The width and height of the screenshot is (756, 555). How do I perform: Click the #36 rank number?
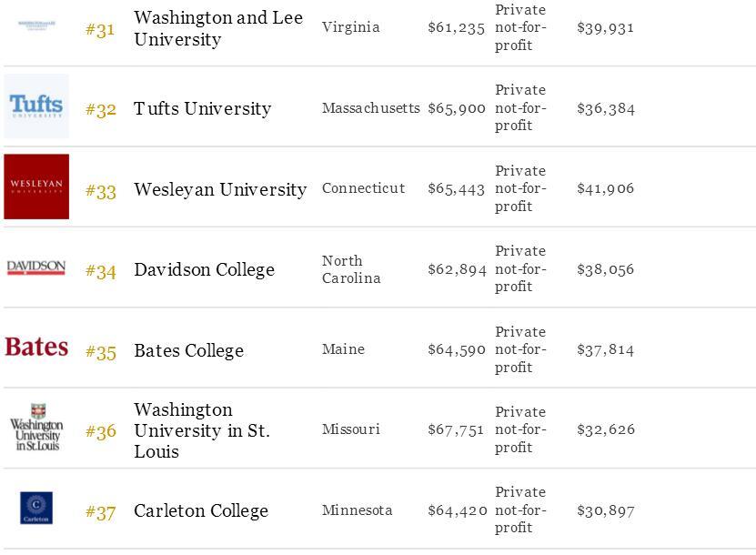click(x=101, y=430)
